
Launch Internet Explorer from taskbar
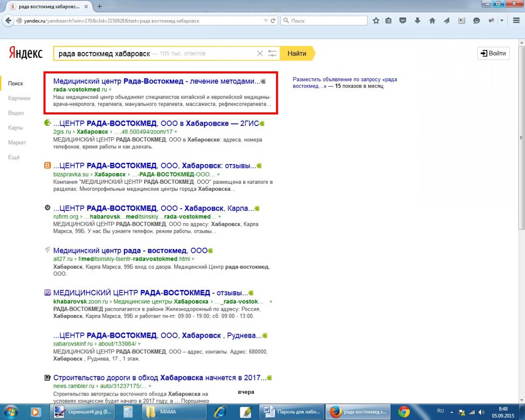coord(220,412)
